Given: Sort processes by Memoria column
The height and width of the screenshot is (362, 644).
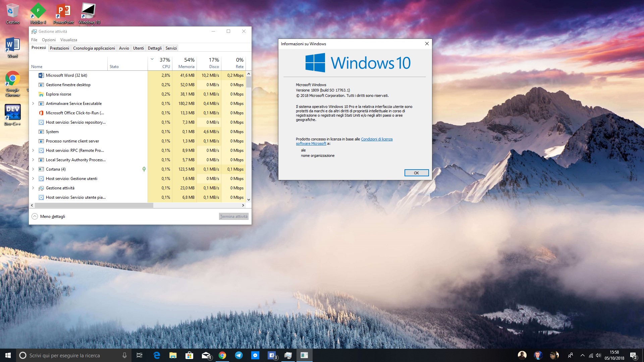Looking at the screenshot, I should (x=185, y=63).
